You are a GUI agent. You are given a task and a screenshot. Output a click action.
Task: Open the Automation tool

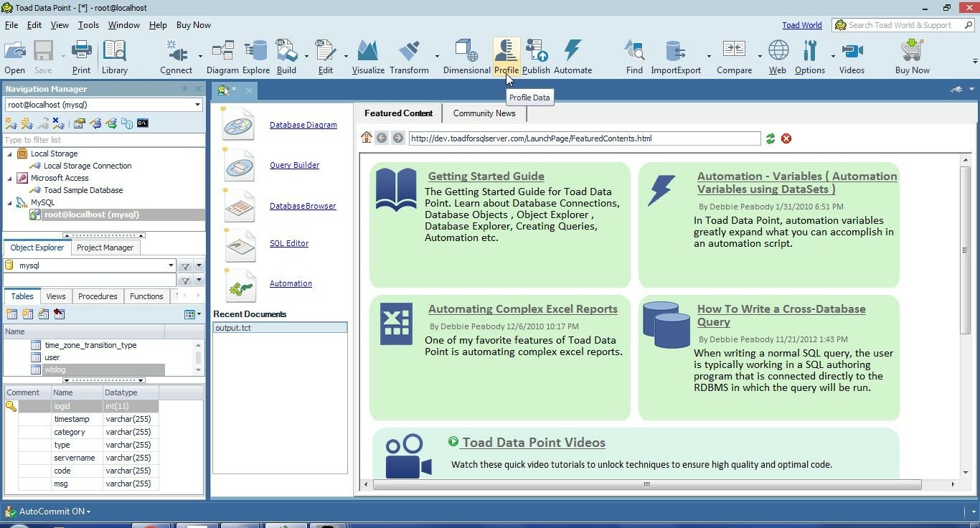pyautogui.click(x=291, y=283)
